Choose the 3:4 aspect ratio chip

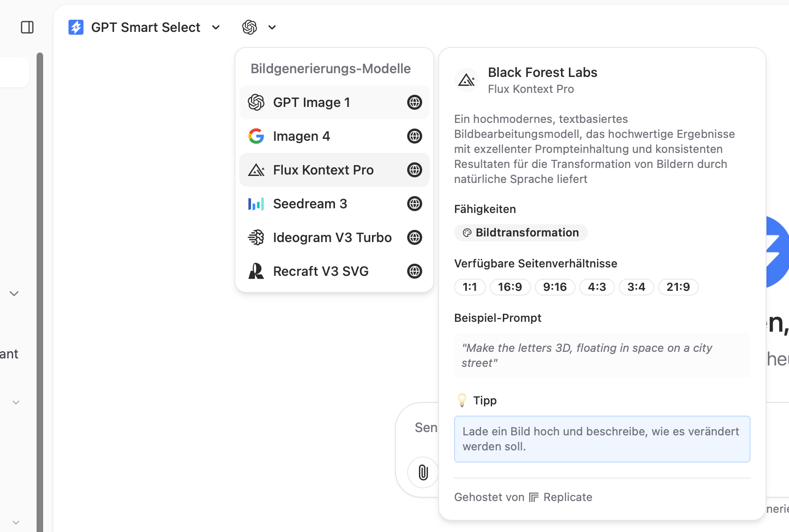point(637,287)
